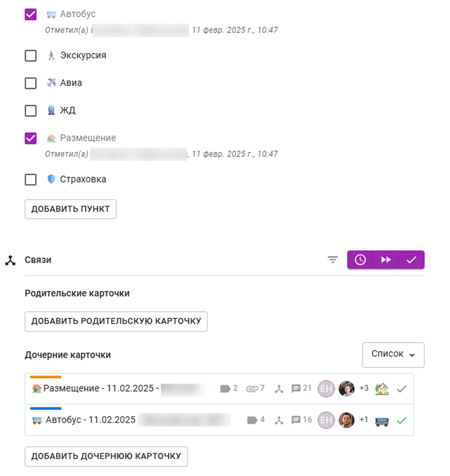Click the ДОБАВИТЬ ПУНКТ button
The image size is (450, 476).
tap(70, 209)
